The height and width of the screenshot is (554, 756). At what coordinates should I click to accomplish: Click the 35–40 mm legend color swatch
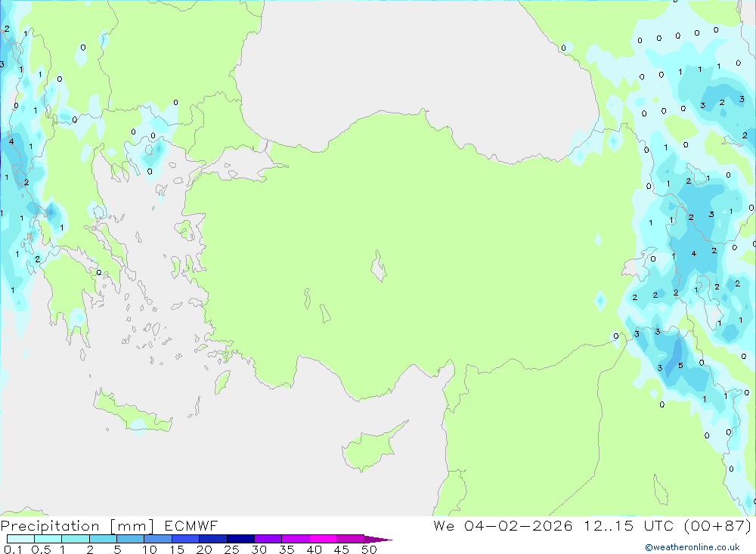[x=296, y=539]
